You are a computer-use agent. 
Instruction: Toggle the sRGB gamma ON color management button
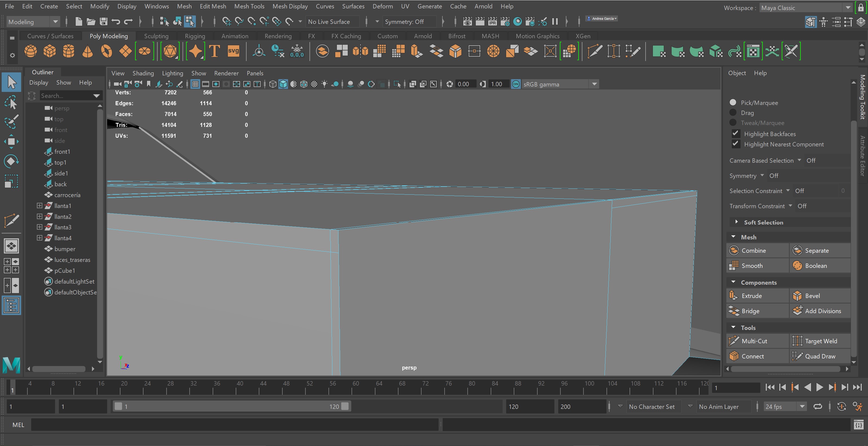coord(516,84)
